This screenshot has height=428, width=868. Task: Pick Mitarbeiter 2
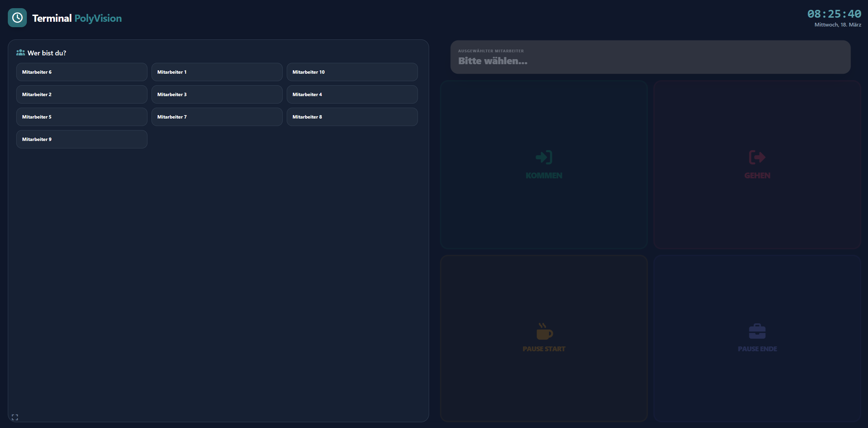82,94
